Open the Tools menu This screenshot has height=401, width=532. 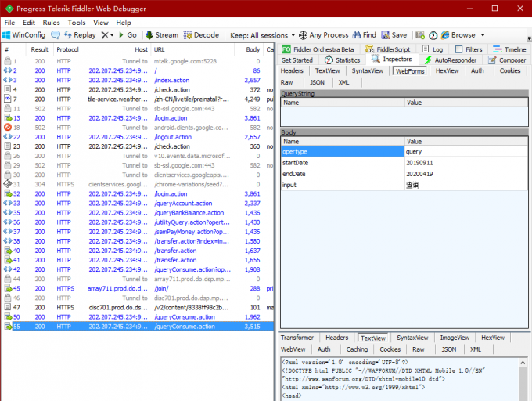coord(77,23)
